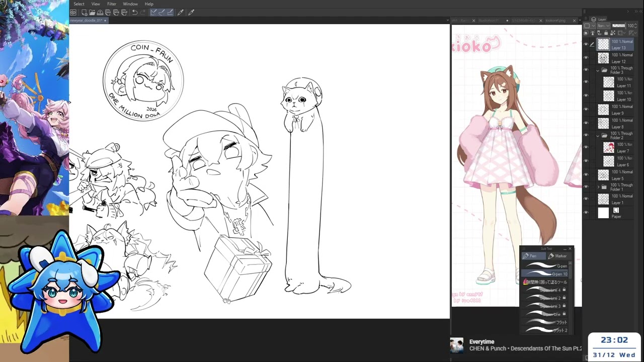Click Folder 3 folder icon

coord(604,70)
